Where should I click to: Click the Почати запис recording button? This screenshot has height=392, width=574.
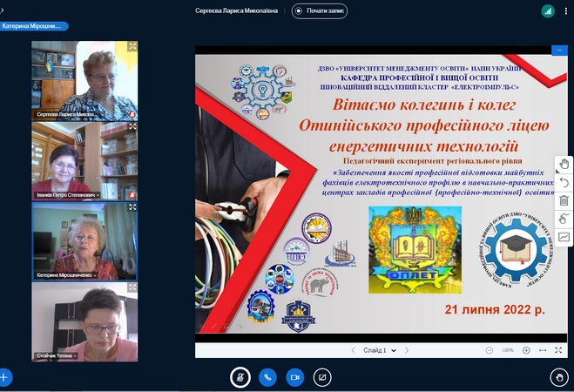[320, 11]
